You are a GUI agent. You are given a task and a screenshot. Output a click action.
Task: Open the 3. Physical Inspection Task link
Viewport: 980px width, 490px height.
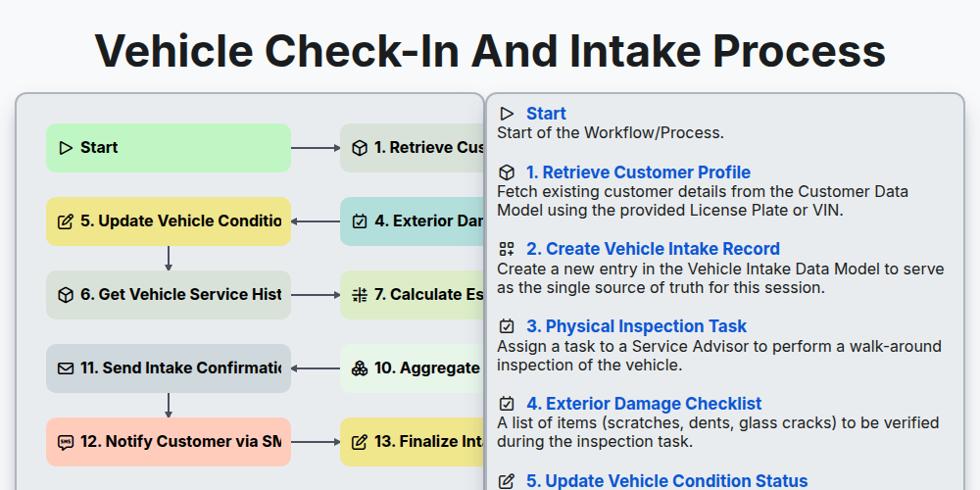point(636,327)
